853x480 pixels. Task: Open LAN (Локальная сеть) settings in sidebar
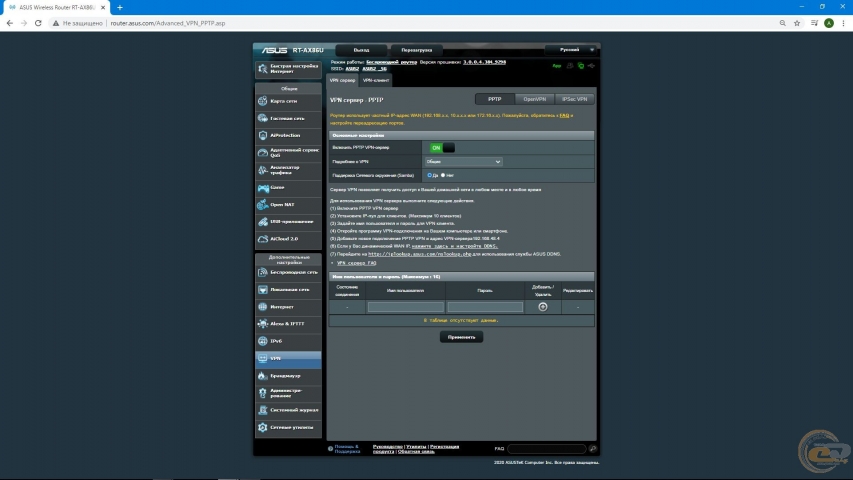tap(288, 290)
